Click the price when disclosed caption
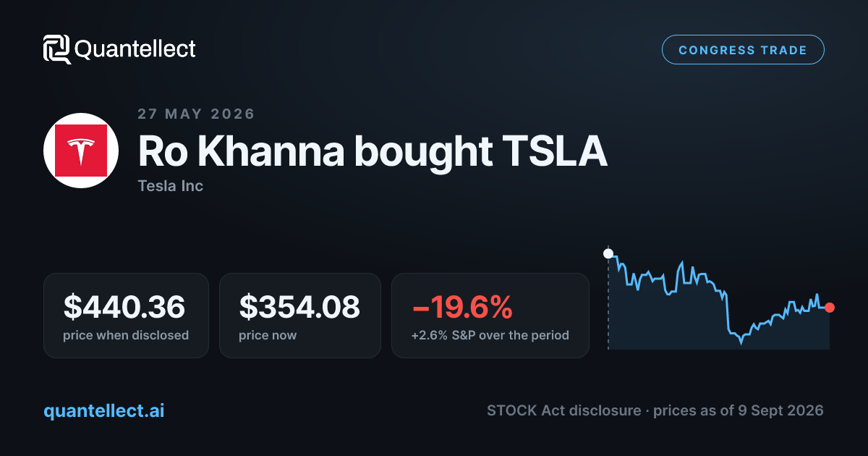 coord(126,335)
